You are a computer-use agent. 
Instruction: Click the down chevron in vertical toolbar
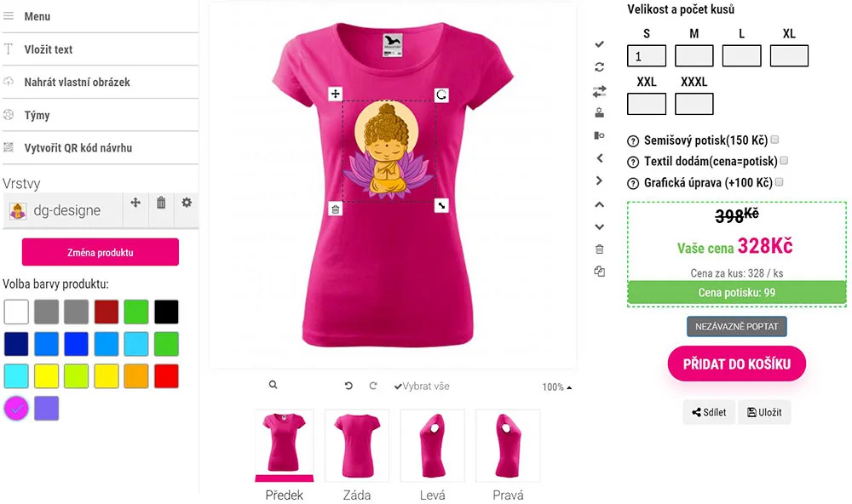point(599,226)
